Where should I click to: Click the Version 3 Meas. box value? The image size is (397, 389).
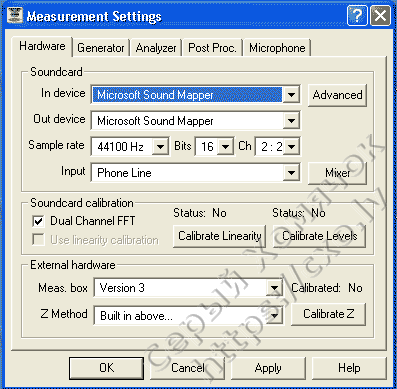point(122,288)
